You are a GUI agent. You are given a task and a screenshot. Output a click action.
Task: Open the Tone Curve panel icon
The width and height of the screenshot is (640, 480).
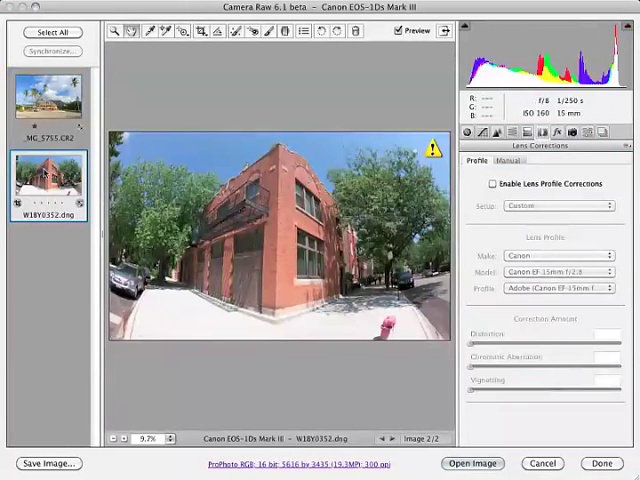(x=482, y=132)
